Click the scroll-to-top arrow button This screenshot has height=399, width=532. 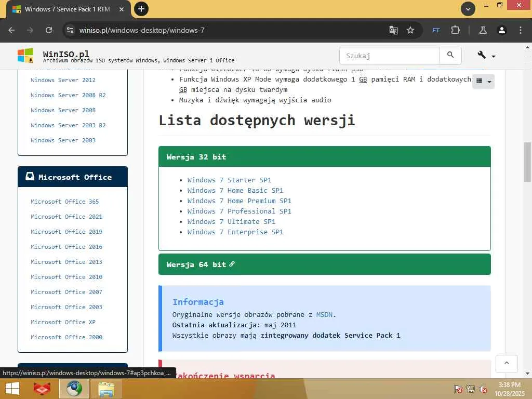pos(507,364)
